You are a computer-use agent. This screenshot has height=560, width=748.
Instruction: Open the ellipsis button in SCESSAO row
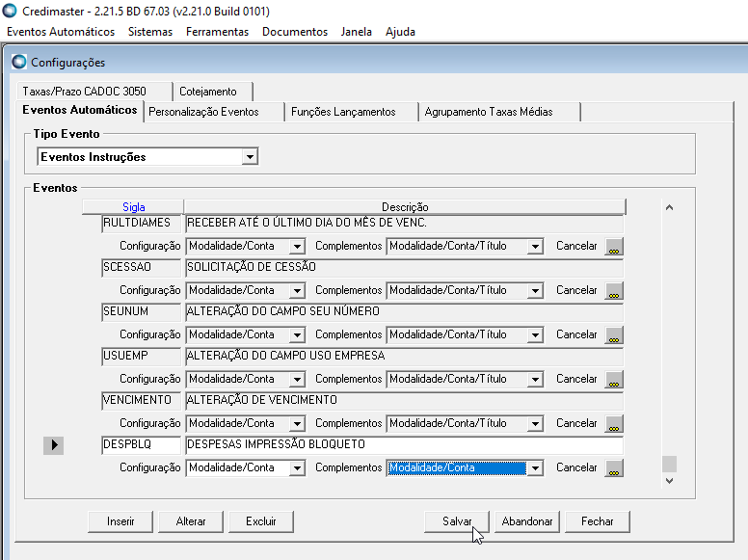click(x=614, y=290)
